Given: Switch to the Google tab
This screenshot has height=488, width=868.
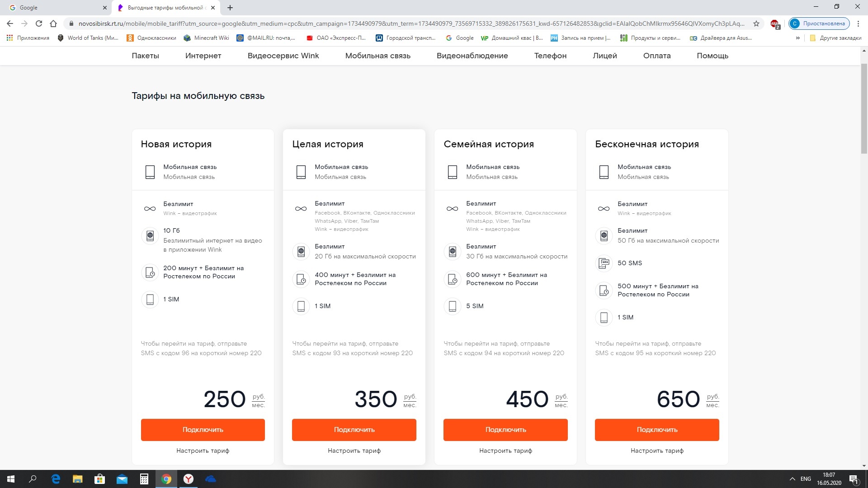Looking at the screenshot, I should (x=57, y=8).
